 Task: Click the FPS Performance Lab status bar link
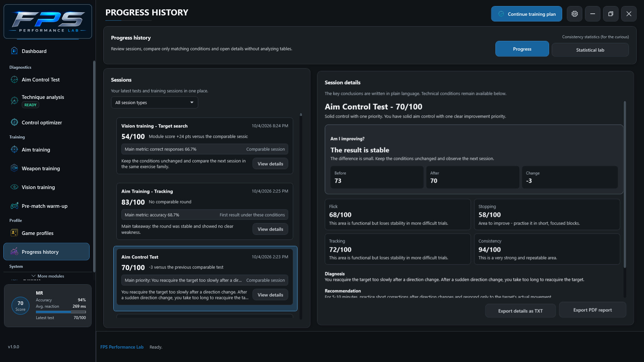122,347
